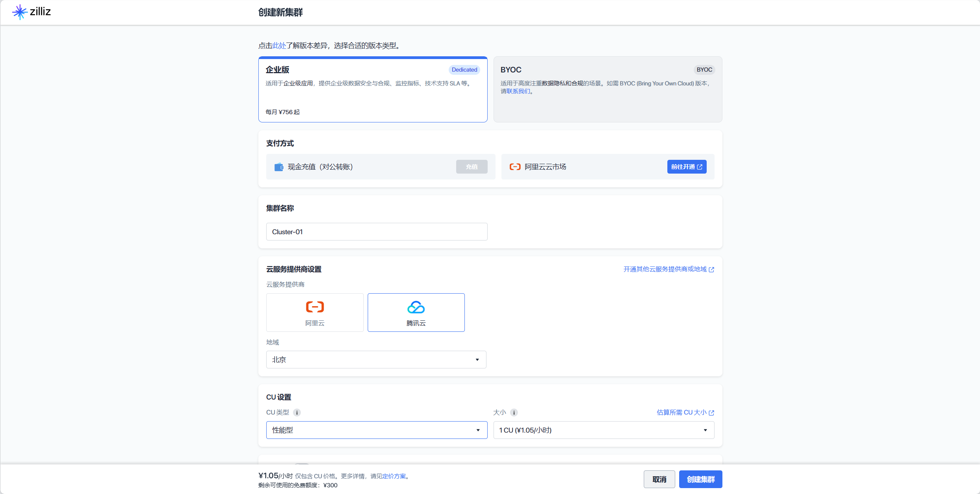Click the 云服务提供商设置 heading
The image size is (980, 494).
click(294, 269)
